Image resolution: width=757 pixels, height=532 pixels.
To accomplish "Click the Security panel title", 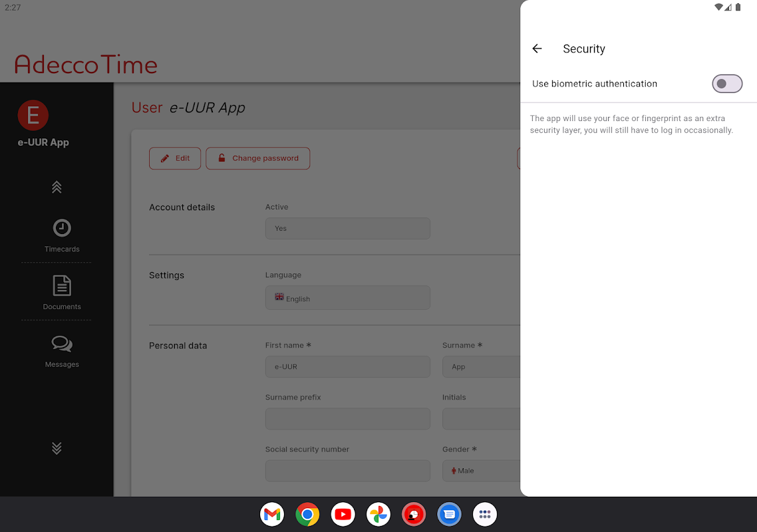I will [583, 49].
